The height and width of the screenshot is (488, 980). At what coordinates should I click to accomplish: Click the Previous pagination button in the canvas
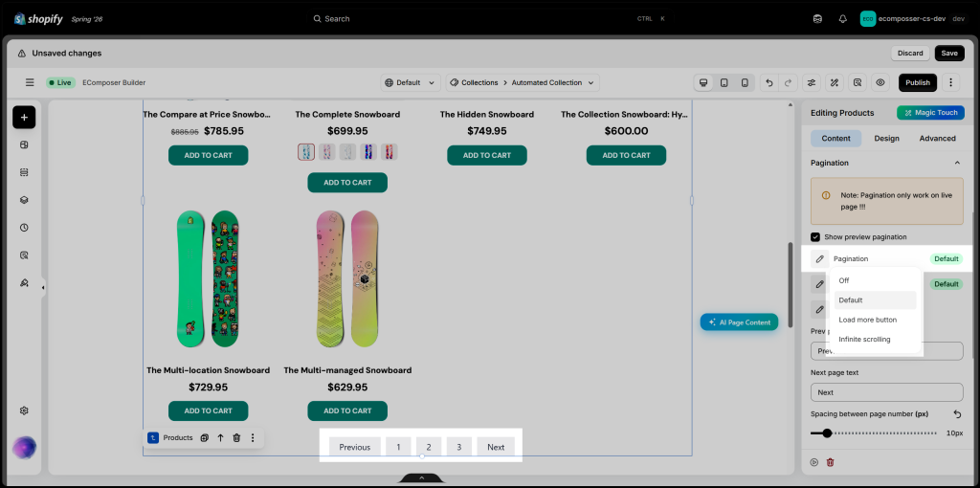354,447
